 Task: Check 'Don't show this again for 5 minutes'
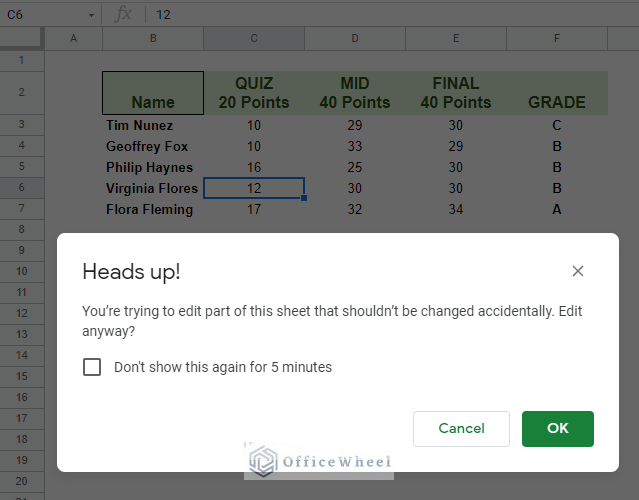pos(92,367)
